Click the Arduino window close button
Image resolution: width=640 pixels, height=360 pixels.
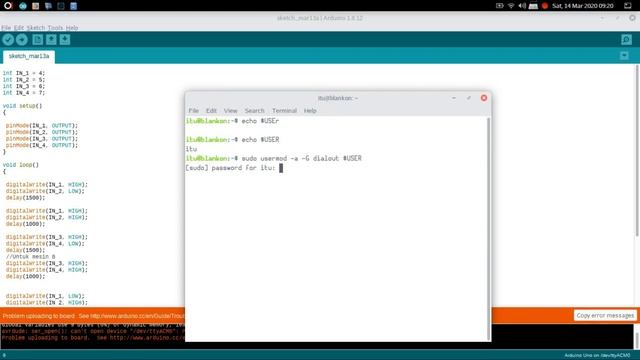pos(632,18)
